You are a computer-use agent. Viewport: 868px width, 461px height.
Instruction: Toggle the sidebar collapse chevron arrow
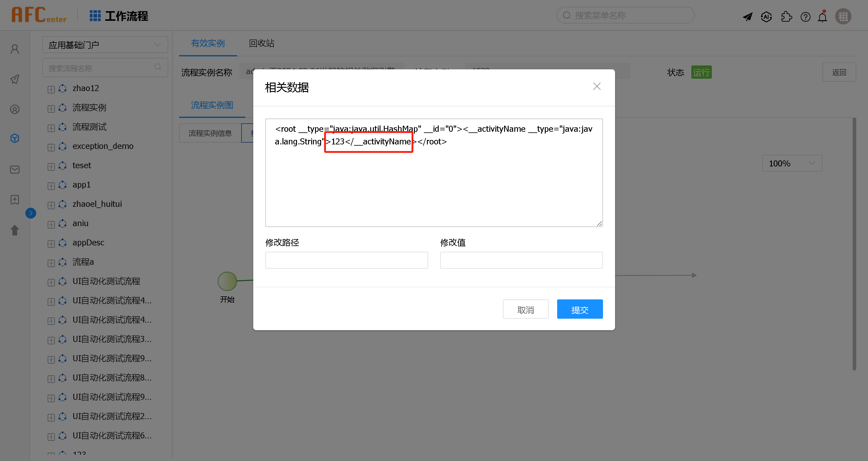pos(31,213)
